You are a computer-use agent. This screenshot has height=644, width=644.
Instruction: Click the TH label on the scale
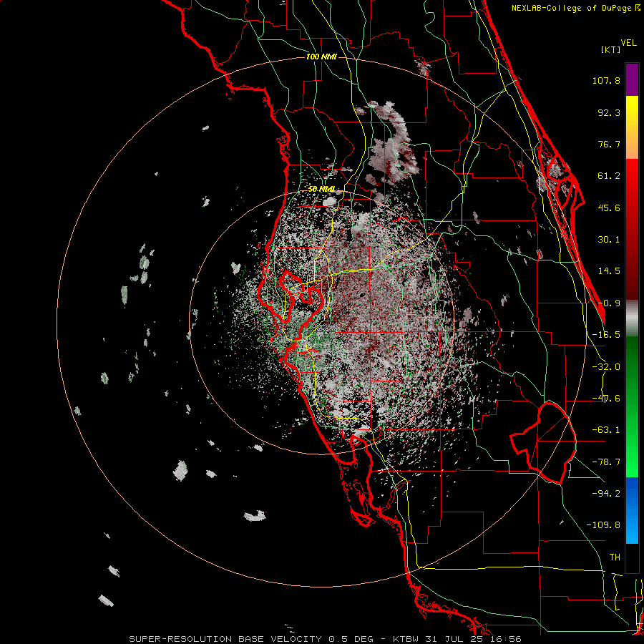click(615, 557)
